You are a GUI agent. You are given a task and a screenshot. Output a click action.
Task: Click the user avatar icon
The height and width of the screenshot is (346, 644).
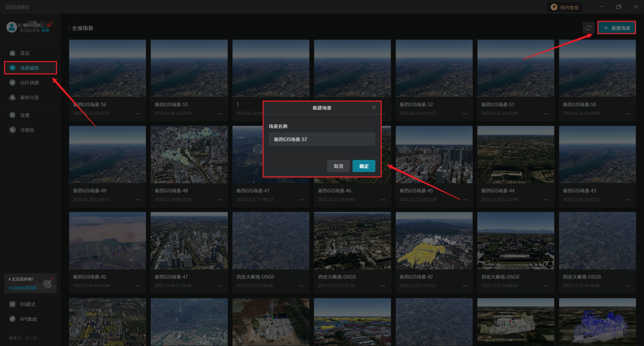[x=12, y=27]
